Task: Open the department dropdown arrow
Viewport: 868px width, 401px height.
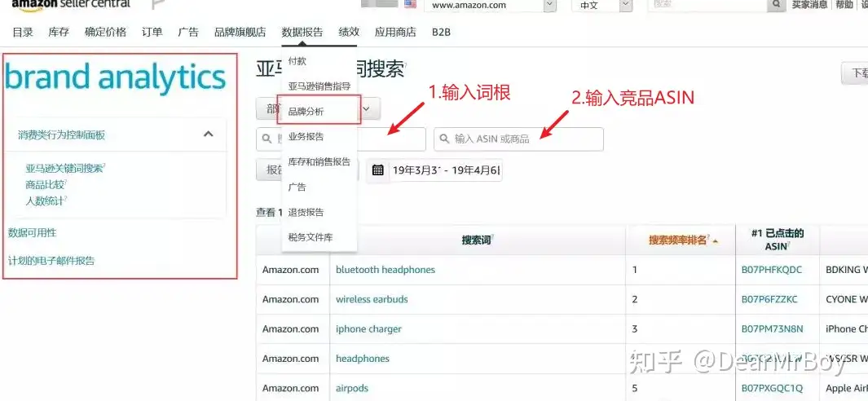Action: [x=367, y=108]
